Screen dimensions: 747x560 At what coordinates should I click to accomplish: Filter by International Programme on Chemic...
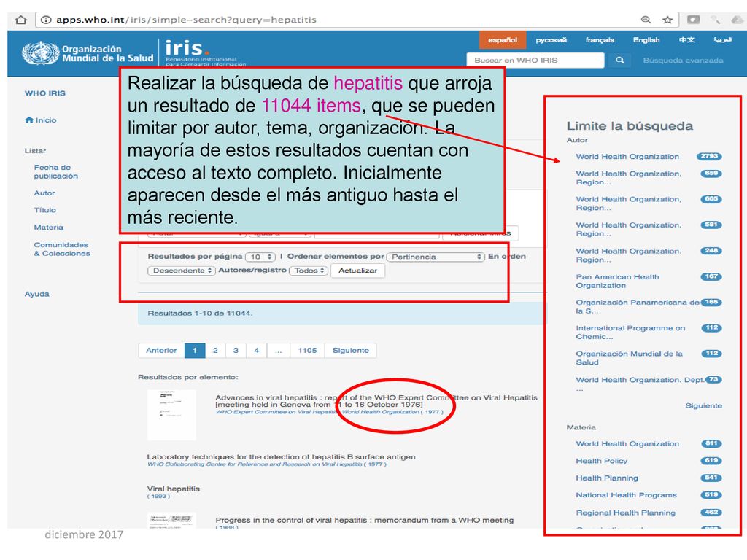pyautogui.click(x=630, y=332)
